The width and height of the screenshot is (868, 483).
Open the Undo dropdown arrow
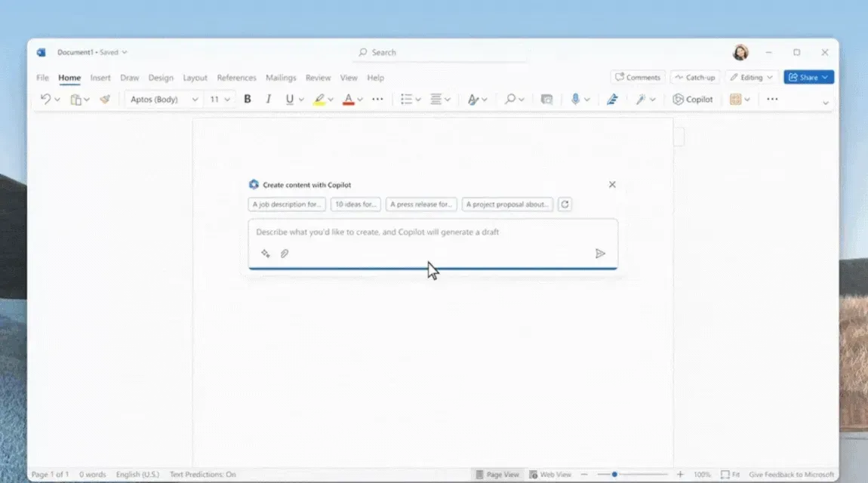click(57, 100)
